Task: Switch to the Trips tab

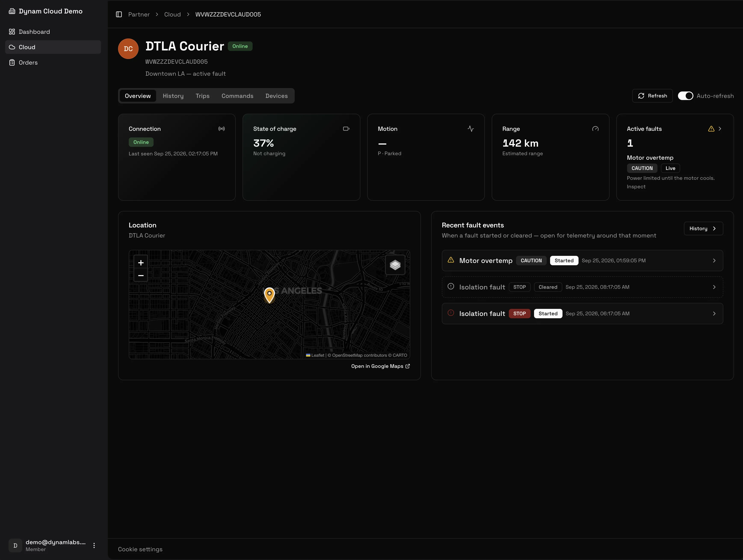Action: click(203, 96)
